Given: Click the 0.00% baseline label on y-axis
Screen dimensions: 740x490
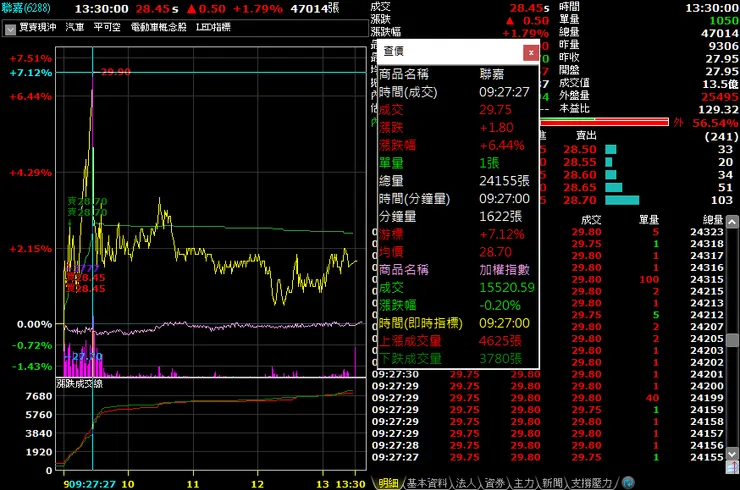Looking at the screenshot, I should [34, 325].
